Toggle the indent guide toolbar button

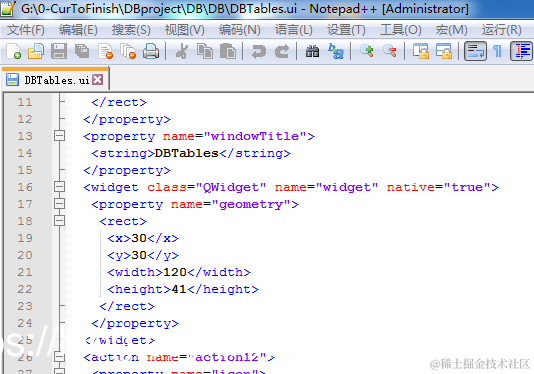coord(521,51)
